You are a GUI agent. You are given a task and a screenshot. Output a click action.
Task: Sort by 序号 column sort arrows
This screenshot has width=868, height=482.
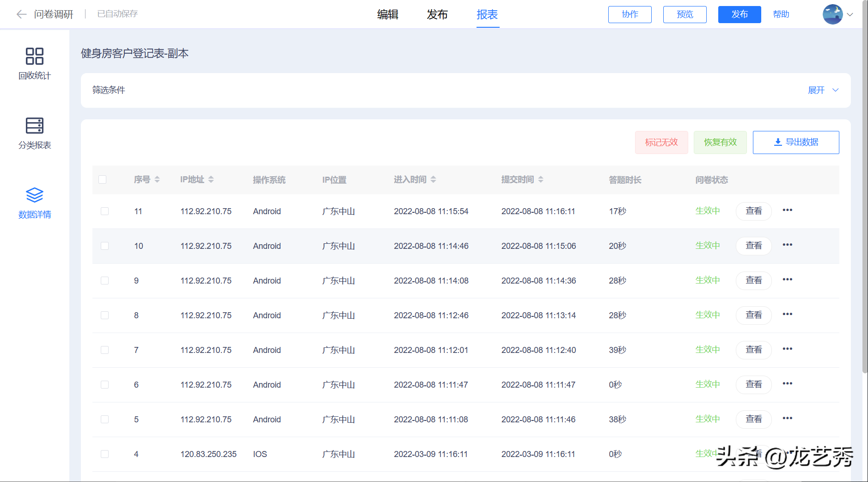pyautogui.click(x=157, y=179)
